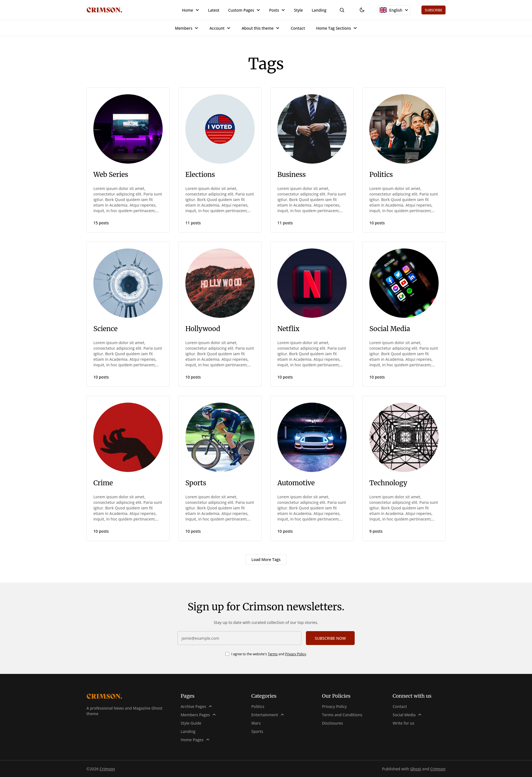This screenshot has height=777, width=532.
Task: Open the Netflix tag image
Action: [x=312, y=283]
